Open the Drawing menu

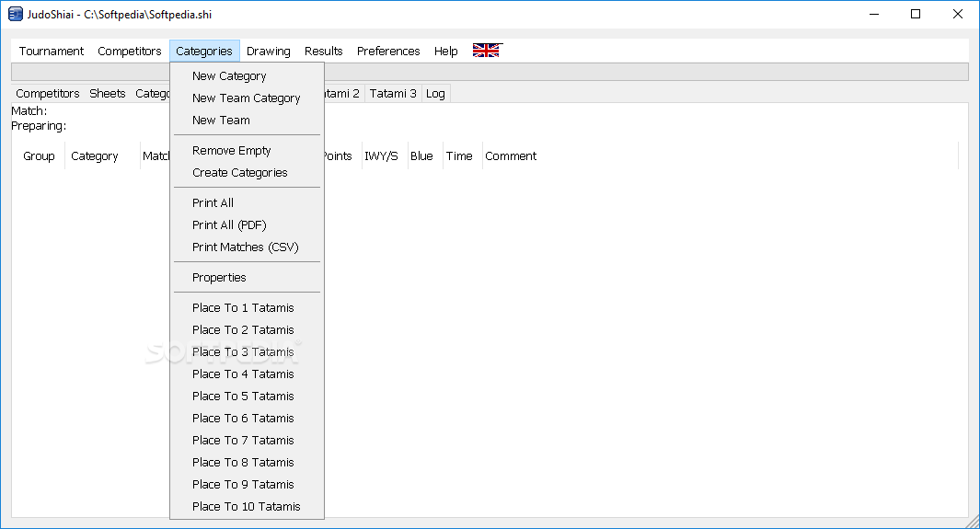[268, 52]
